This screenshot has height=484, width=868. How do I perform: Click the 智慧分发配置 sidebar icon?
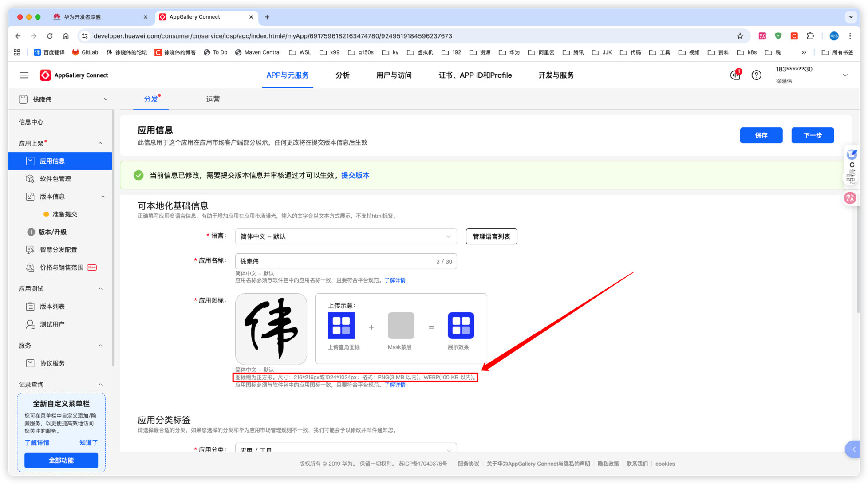(x=30, y=250)
